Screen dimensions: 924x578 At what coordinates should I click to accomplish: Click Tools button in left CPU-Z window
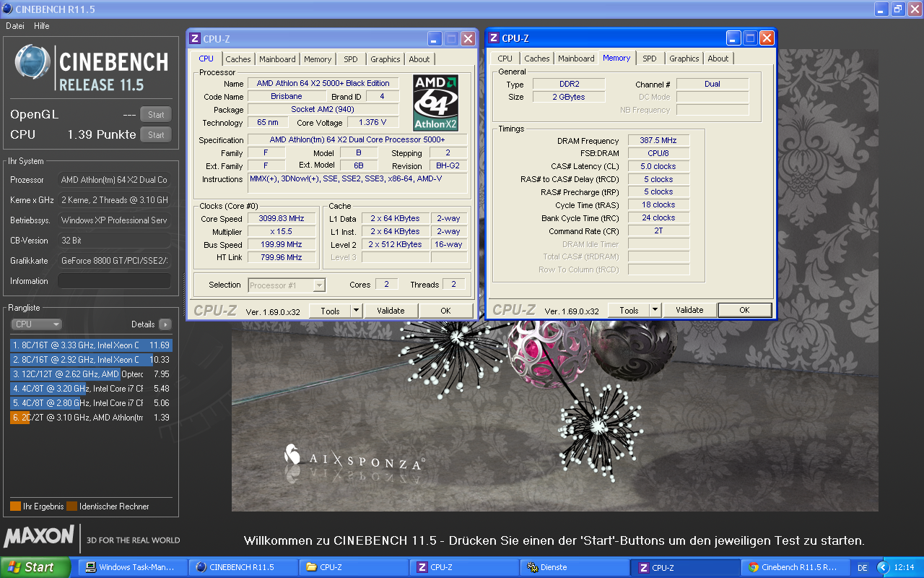tap(330, 311)
